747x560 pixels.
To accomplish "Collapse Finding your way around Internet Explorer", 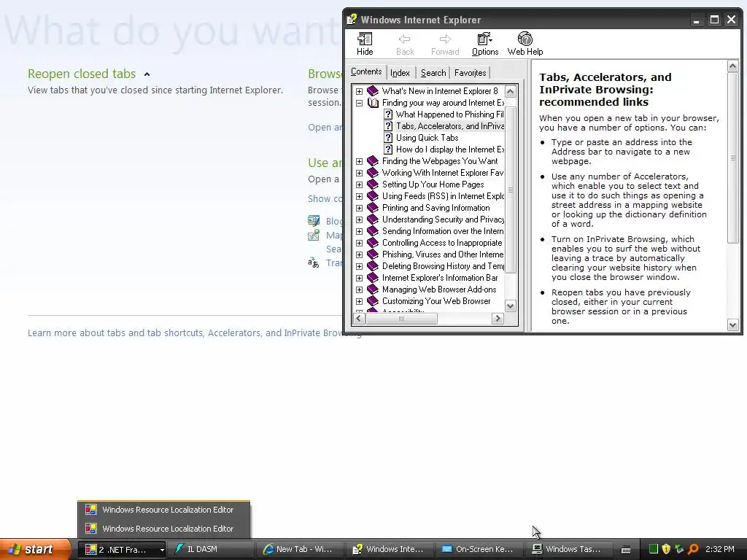I will tap(359, 103).
